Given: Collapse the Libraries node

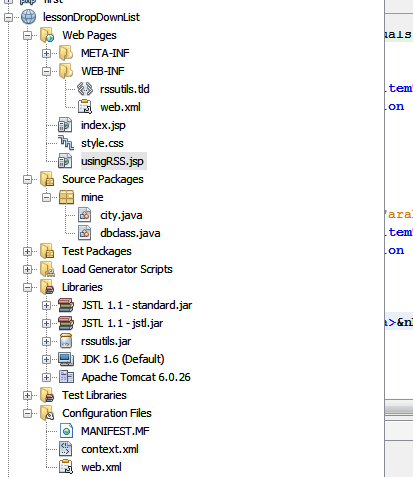Looking at the screenshot, I should coord(28,287).
